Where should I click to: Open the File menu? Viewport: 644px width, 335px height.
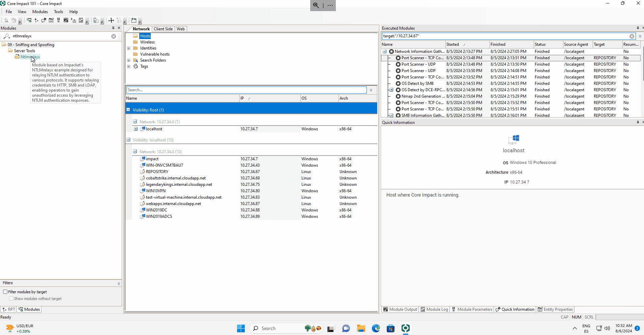[9, 12]
